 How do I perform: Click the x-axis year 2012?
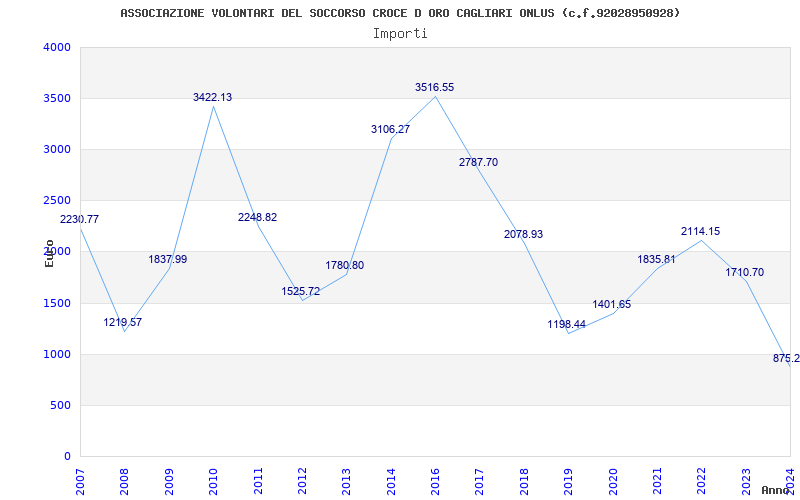click(x=302, y=481)
